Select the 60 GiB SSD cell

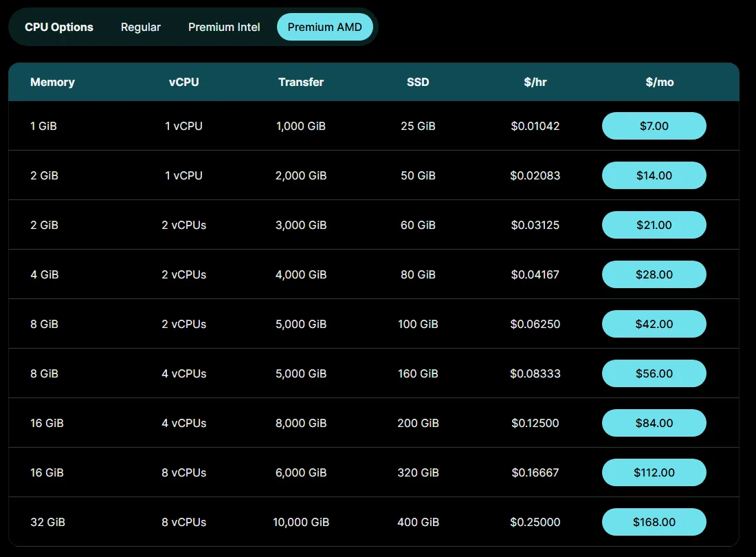418,225
